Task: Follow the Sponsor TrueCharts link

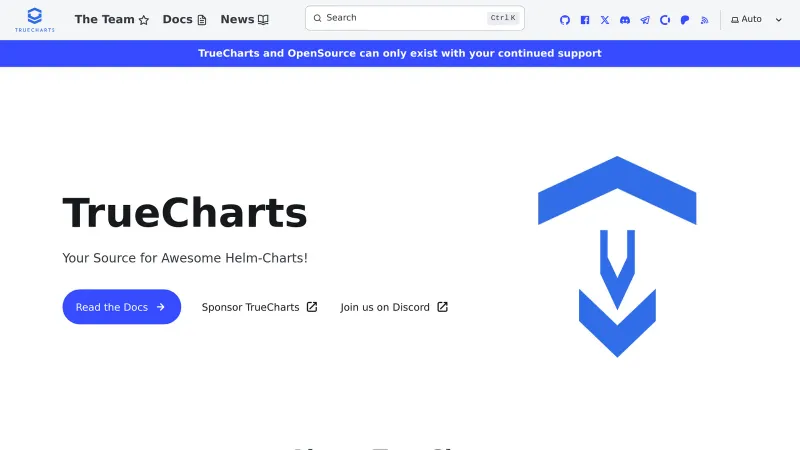Action: coord(259,307)
